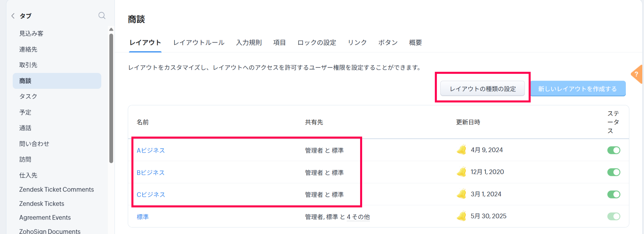
Task: Switch to the レイアウトルール tab
Action: pyautogui.click(x=199, y=43)
